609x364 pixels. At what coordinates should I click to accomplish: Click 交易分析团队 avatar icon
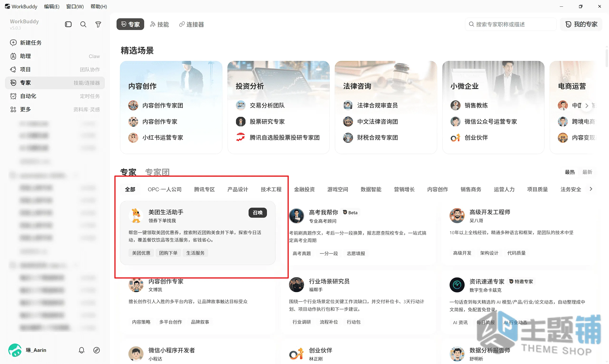[x=241, y=105]
